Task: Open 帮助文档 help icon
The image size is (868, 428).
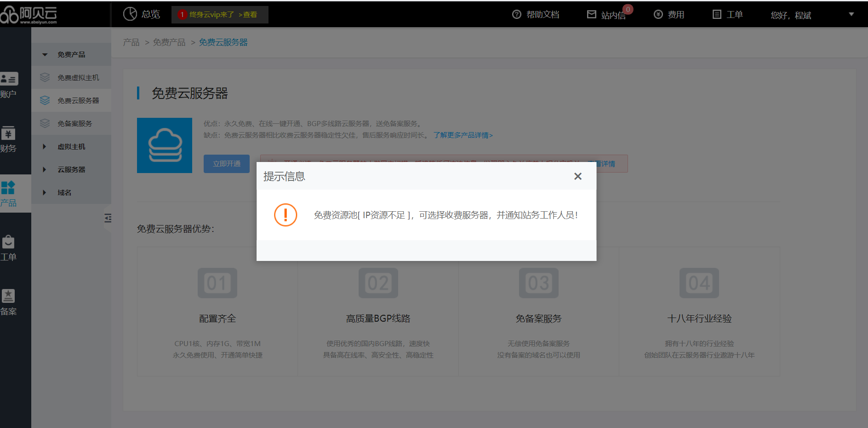Action: (517, 14)
